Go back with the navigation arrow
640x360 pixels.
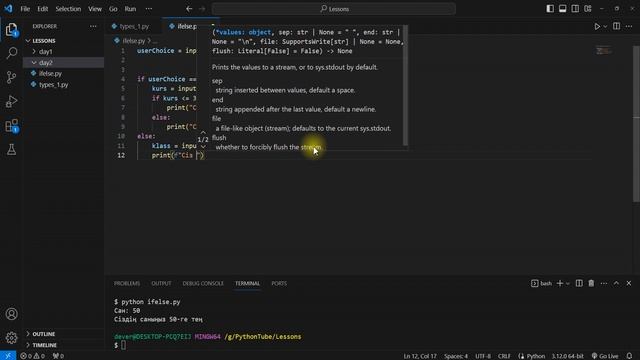click(x=189, y=9)
